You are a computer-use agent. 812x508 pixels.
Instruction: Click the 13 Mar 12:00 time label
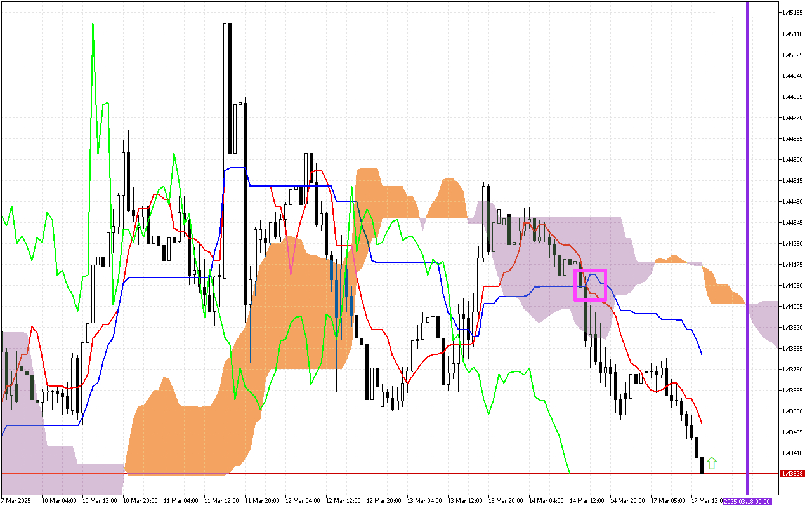(466, 501)
